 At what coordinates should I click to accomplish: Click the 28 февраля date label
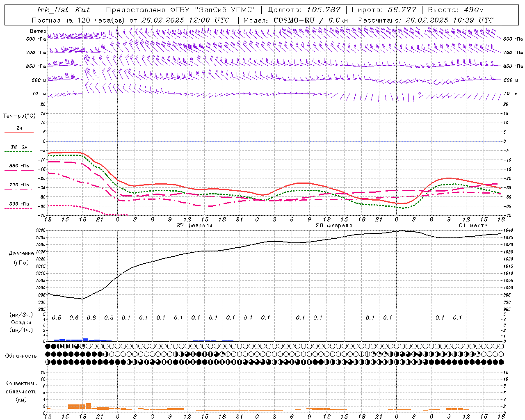pyautogui.click(x=333, y=226)
